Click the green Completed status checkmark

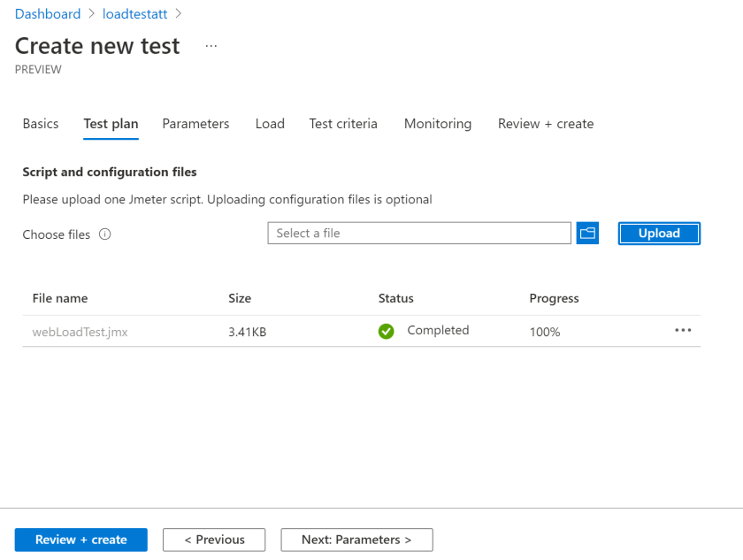[386, 332]
